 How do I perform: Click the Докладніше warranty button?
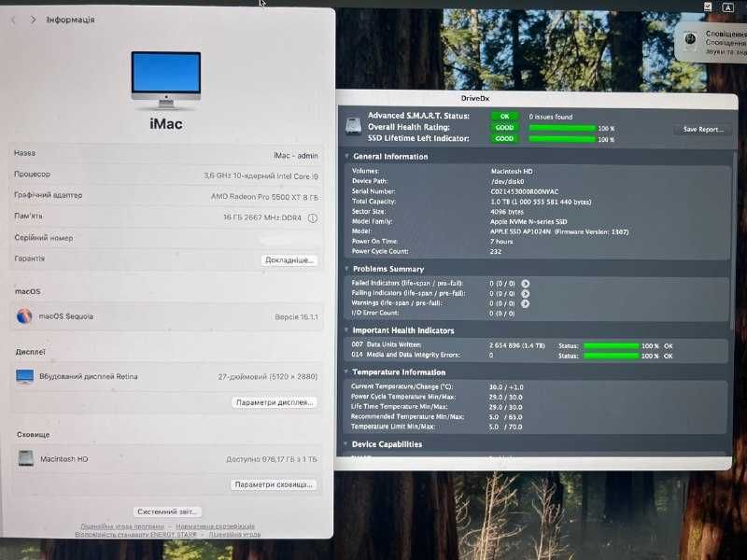[289, 260]
